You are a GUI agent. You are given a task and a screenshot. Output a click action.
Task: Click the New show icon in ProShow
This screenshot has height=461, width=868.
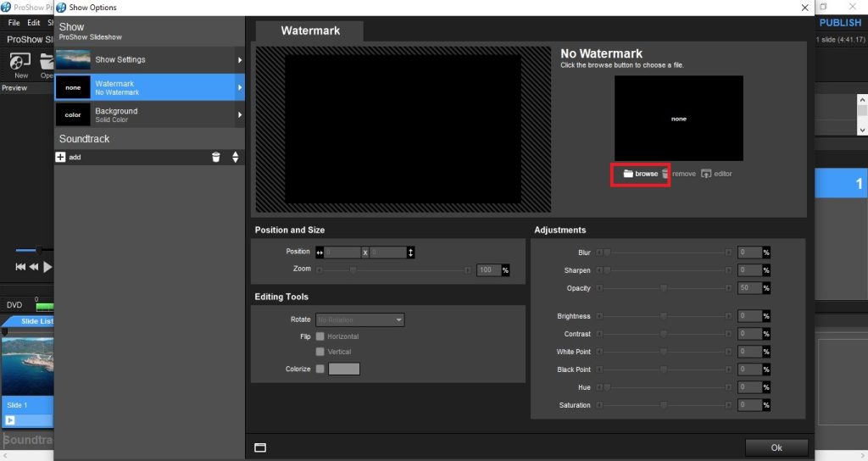pyautogui.click(x=20, y=64)
